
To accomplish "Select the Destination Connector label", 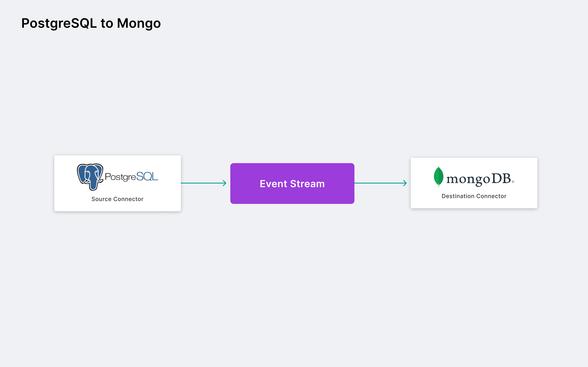I will pos(474,196).
